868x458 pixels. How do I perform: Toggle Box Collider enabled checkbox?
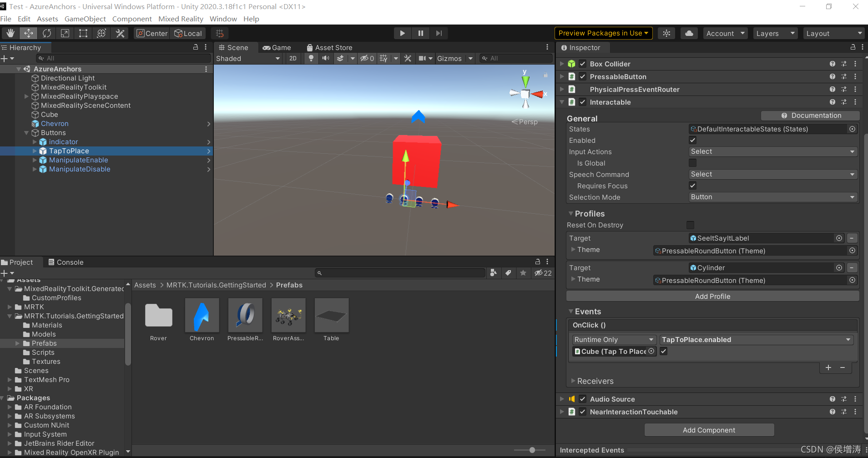(583, 64)
